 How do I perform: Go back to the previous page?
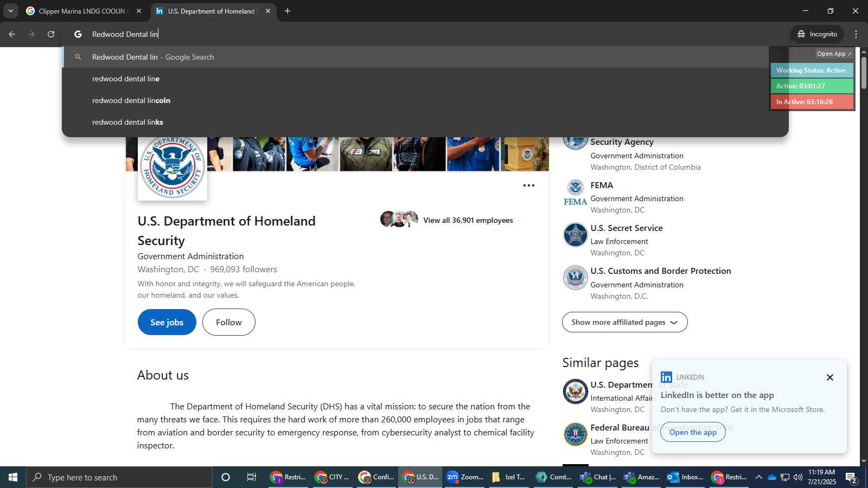click(12, 34)
